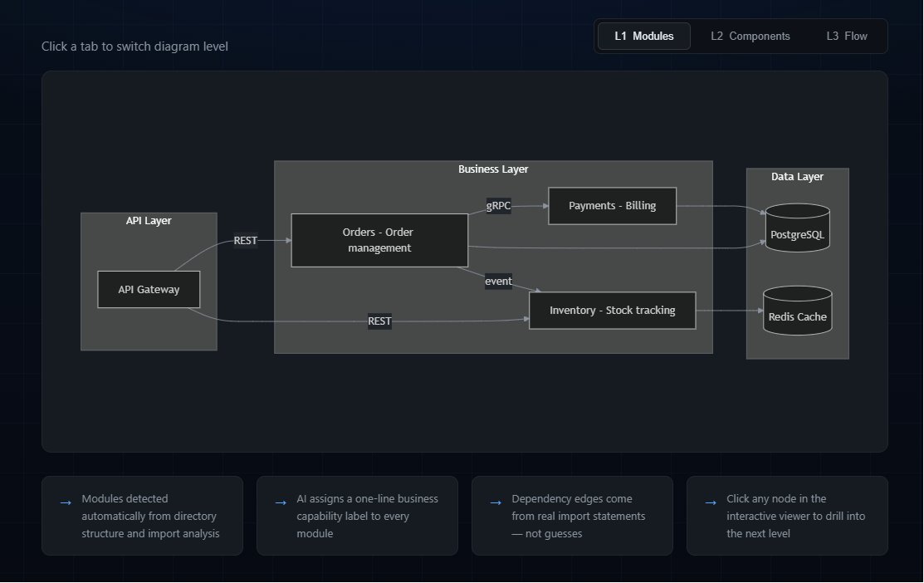
Task: Click the 'Modules detected automatically' card text
Action: pos(150,516)
